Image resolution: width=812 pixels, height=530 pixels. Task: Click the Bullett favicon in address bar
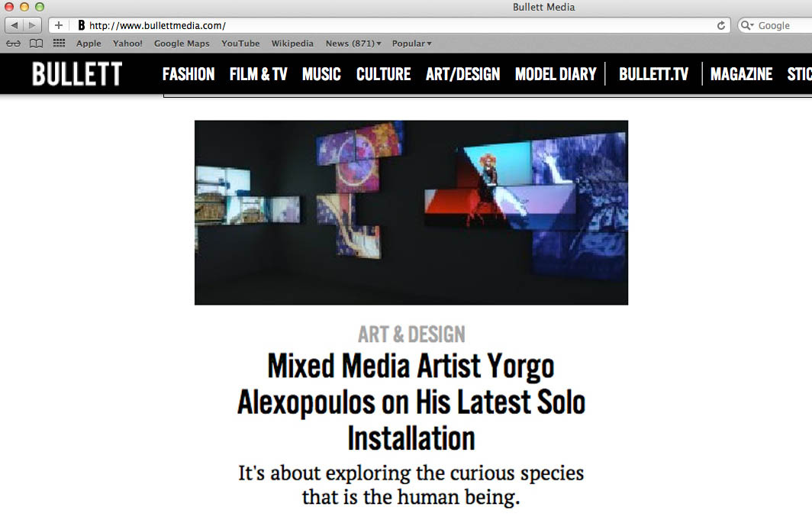(x=82, y=25)
